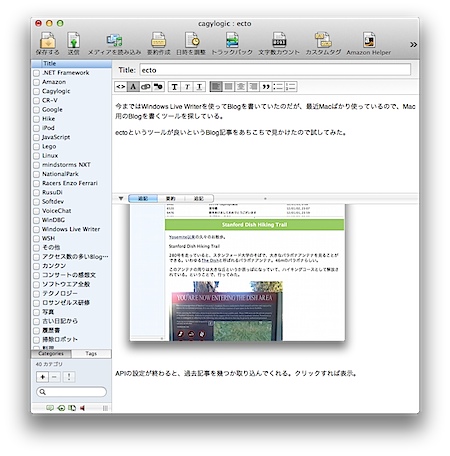Align text left in editor
This screenshot has height=456, width=450.
(x=216, y=87)
